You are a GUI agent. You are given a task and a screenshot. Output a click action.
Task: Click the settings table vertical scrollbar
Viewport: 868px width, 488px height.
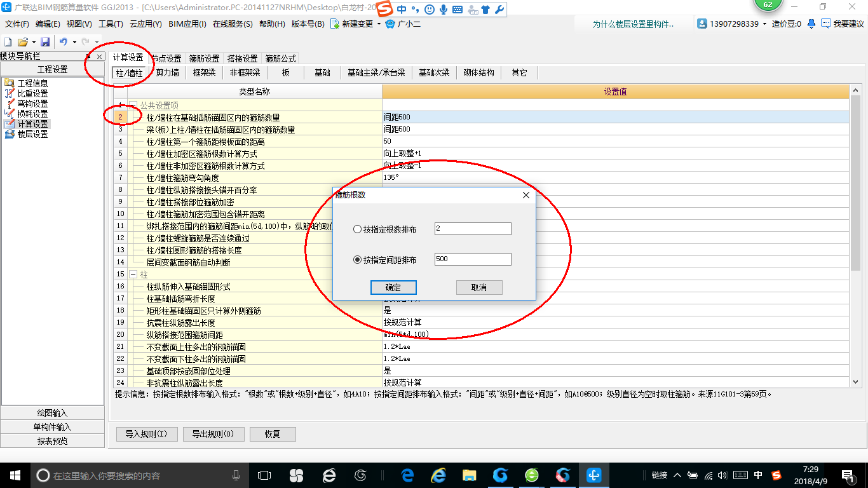(x=855, y=183)
